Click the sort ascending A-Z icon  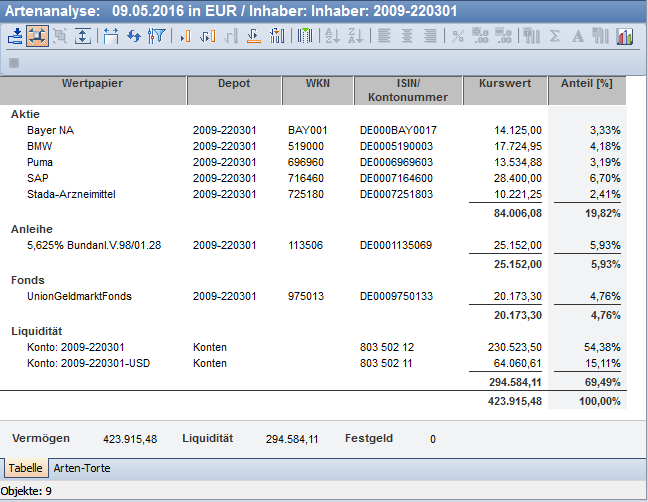pyautogui.click(x=333, y=36)
